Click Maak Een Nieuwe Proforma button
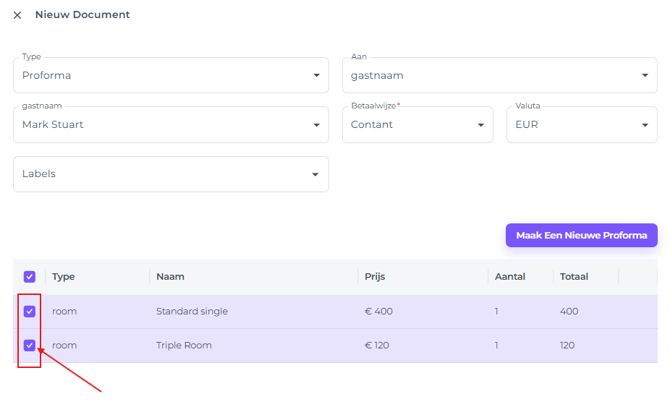Screen dimensions: 670x407 [x=581, y=236]
